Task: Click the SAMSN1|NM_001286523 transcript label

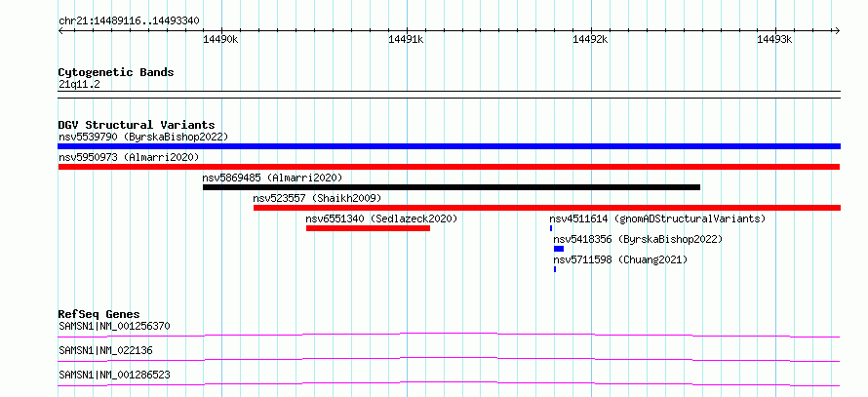Action: coord(114,375)
